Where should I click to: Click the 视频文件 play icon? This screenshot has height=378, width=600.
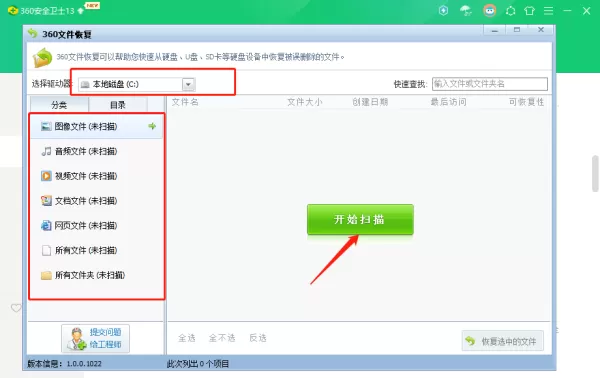(46, 176)
